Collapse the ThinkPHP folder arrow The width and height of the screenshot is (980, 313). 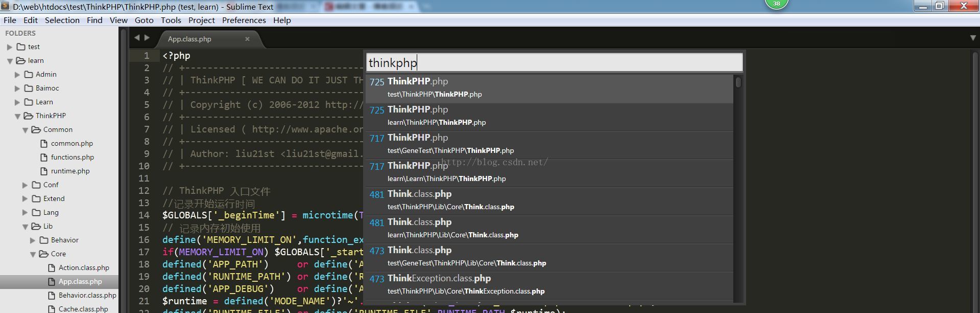[x=17, y=116]
